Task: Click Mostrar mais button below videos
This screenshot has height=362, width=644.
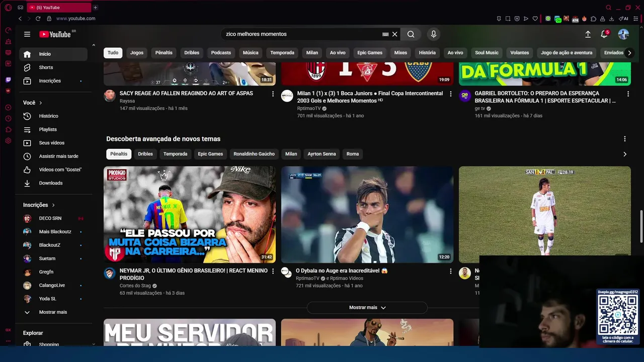Action: 367,308
